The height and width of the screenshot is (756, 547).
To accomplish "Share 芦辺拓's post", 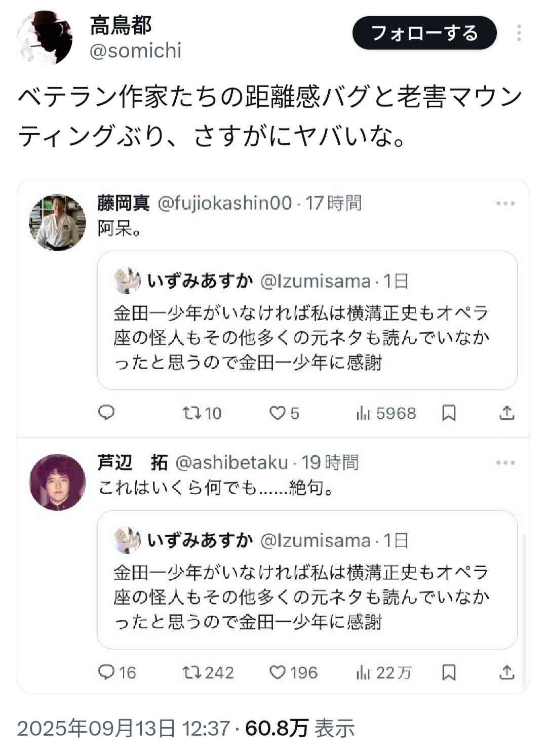I will pos(506,672).
